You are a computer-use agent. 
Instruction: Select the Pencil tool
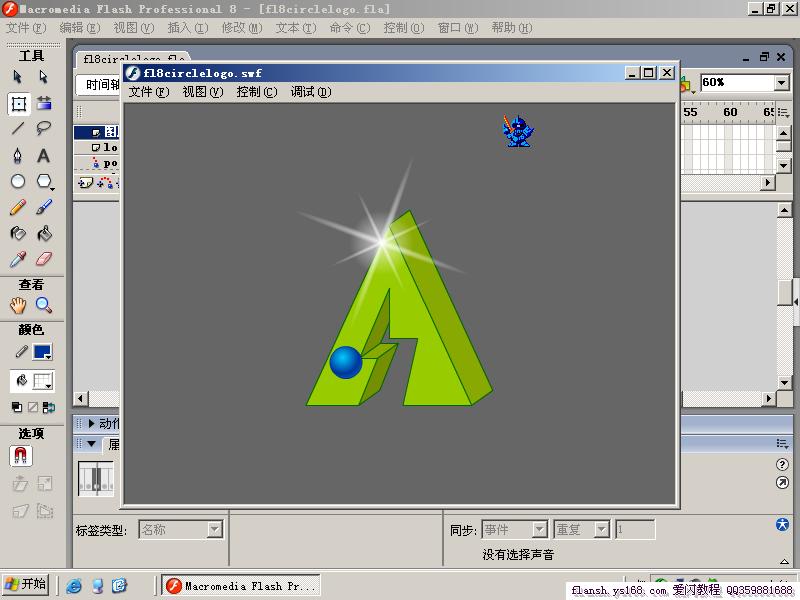tap(18, 207)
